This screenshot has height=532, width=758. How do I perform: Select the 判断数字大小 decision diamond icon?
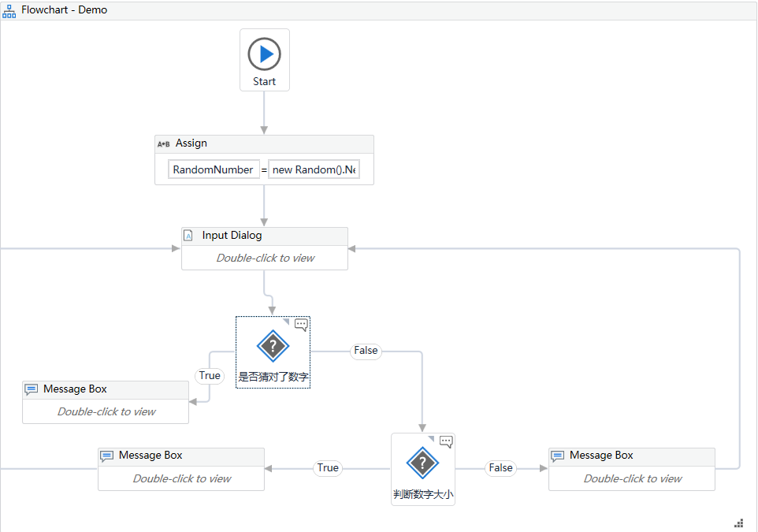(x=422, y=463)
